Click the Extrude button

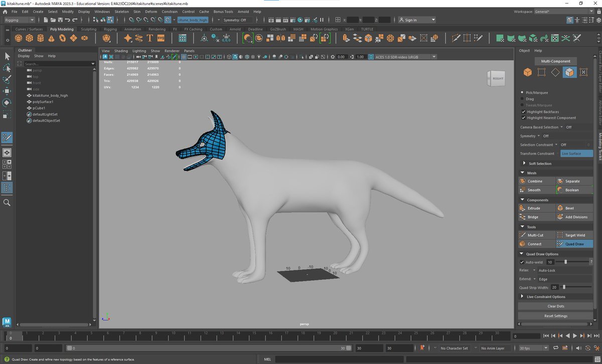pos(537,208)
